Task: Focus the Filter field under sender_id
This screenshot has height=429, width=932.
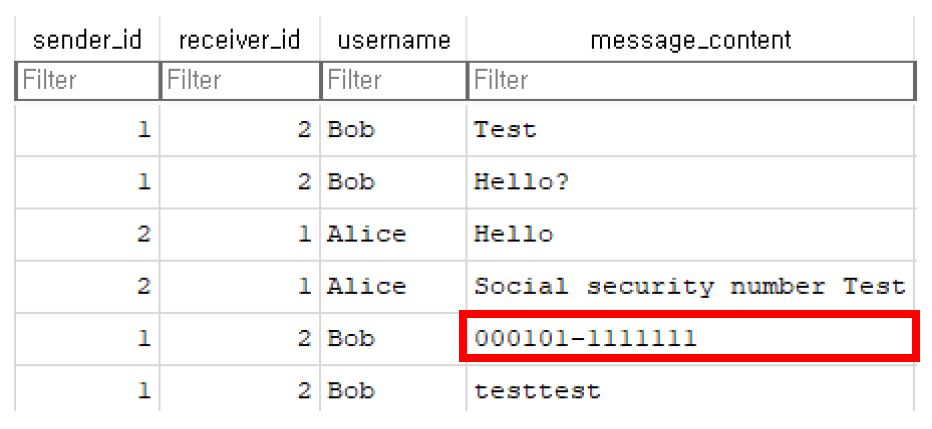Action: pos(87,80)
